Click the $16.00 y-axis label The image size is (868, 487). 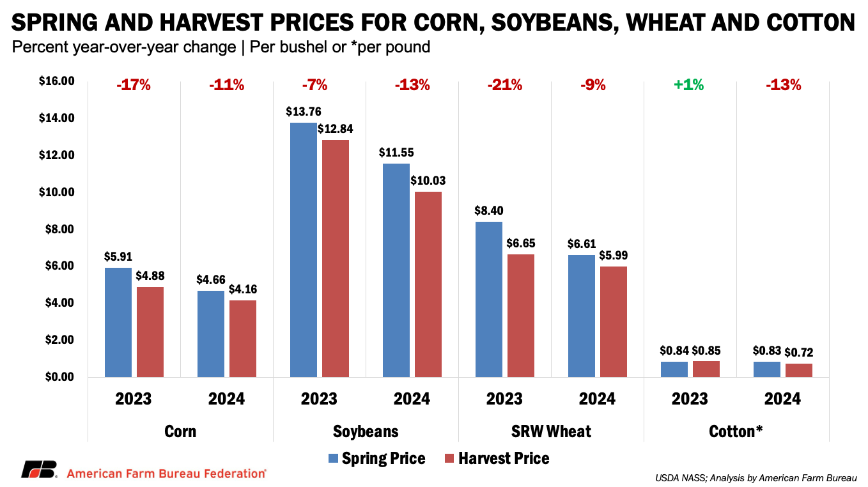tap(58, 81)
